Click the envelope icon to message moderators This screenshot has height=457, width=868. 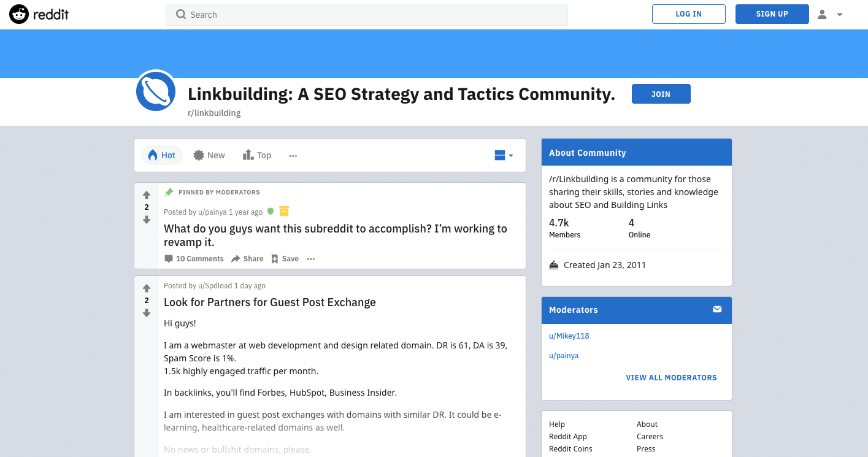(x=716, y=309)
